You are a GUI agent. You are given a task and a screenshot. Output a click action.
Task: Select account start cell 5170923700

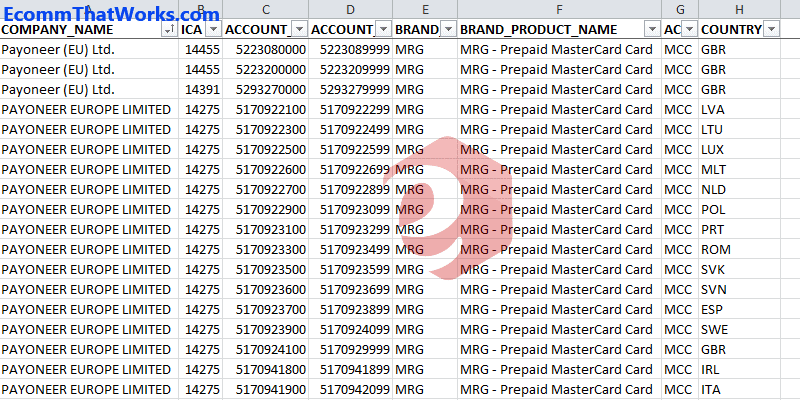[266, 309]
